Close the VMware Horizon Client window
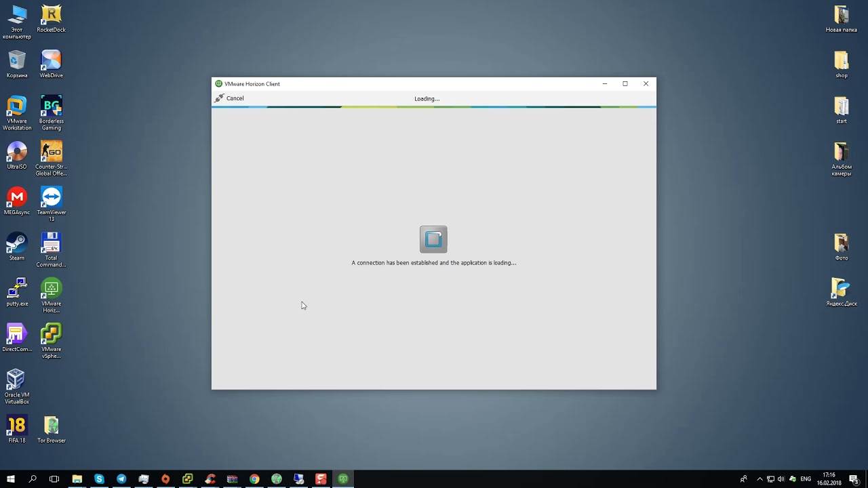868x488 pixels. (x=646, y=83)
